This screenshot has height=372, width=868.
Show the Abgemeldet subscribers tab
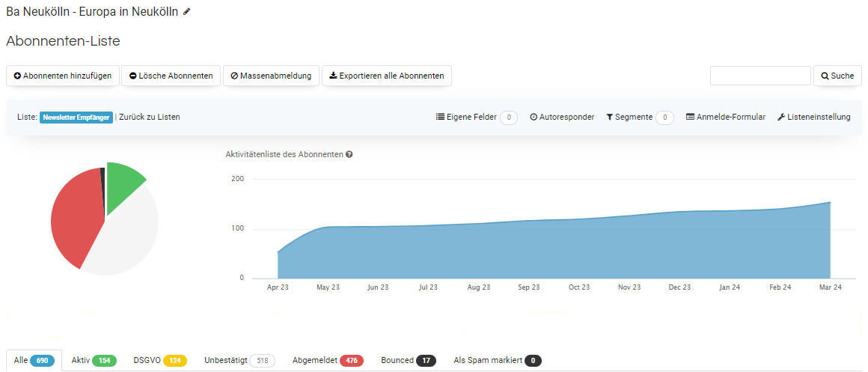(328, 361)
